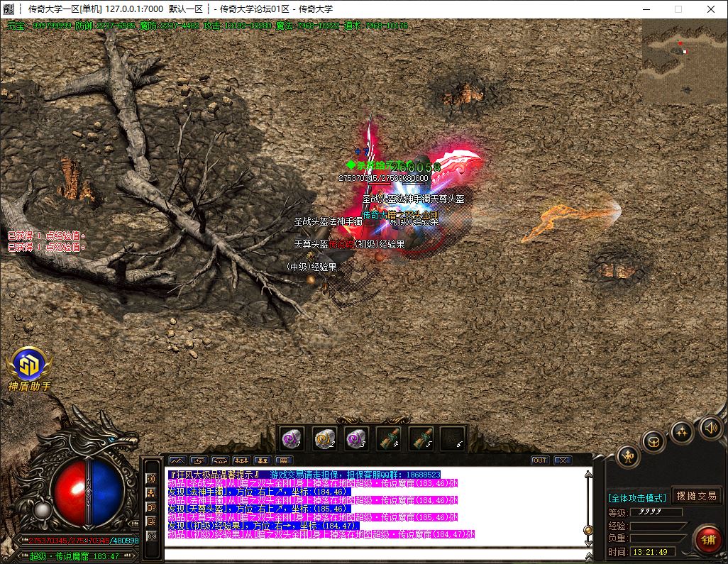
Task: Use the rolled scroll in quick slot 4
Action: point(390,438)
